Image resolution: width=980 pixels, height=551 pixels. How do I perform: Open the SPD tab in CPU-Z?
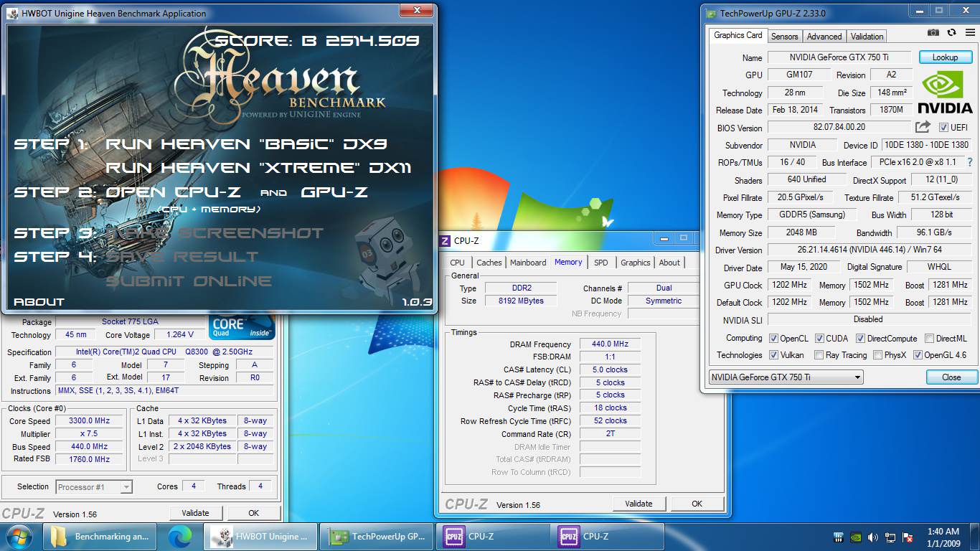600,263
